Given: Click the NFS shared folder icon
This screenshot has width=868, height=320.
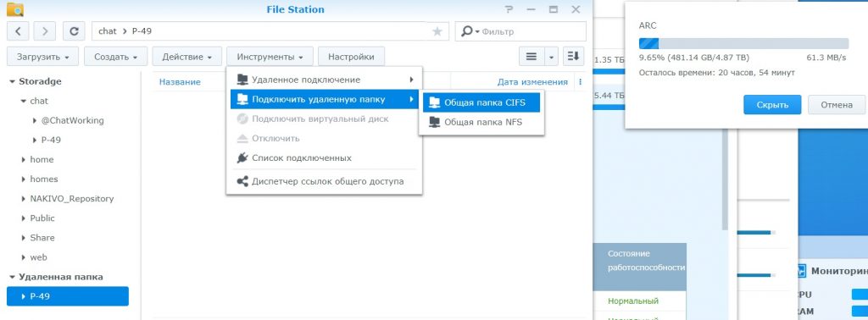Looking at the screenshot, I should click(435, 122).
